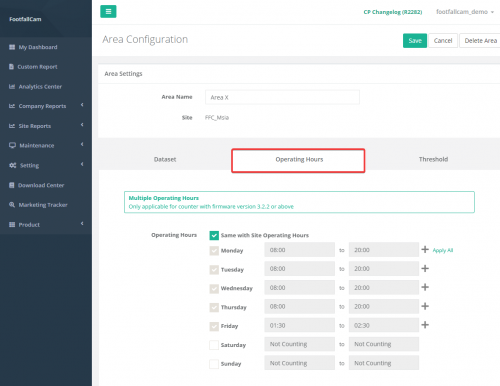Add another time slot for Thursday
The height and width of the screenshot is (386, 500).
click(425, 306)
